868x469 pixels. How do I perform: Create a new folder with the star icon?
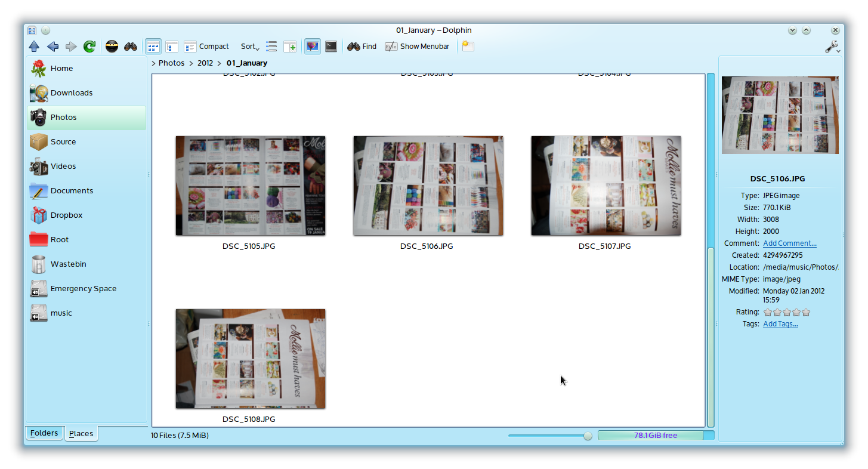click(x=468, y=46)
